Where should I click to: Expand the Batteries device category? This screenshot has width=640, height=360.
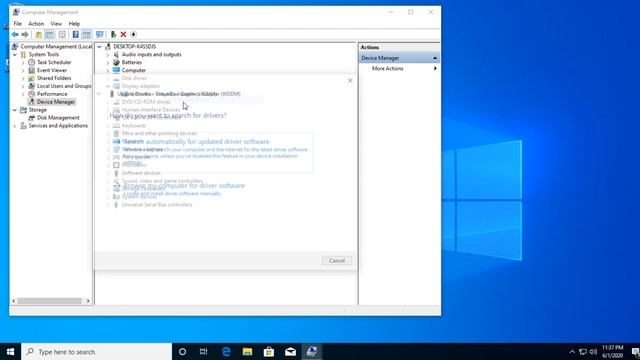[108, 62]
